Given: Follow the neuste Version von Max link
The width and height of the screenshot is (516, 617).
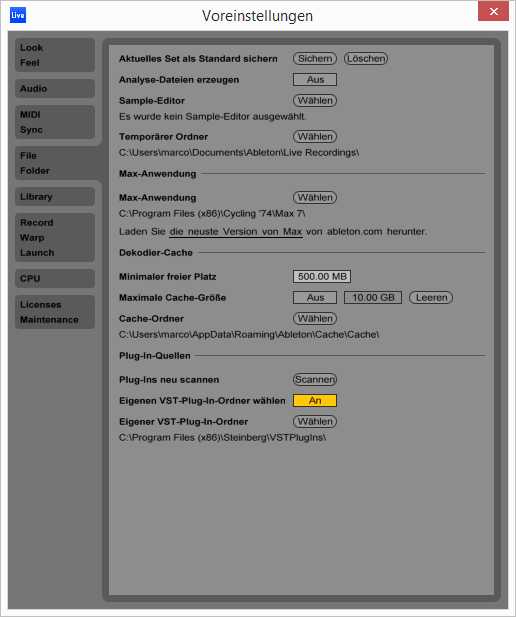Looking at the screenshot, I should [x=236, y=231].
